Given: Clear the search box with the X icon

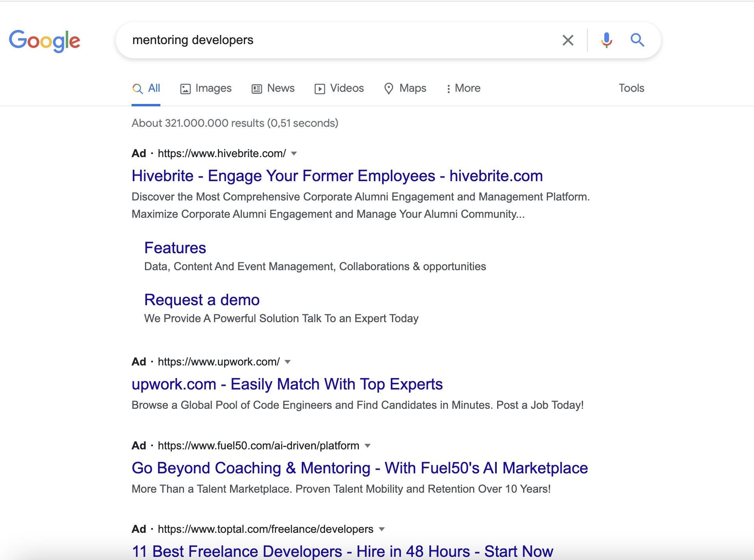Looking at the screenshot, I should 568,40.
